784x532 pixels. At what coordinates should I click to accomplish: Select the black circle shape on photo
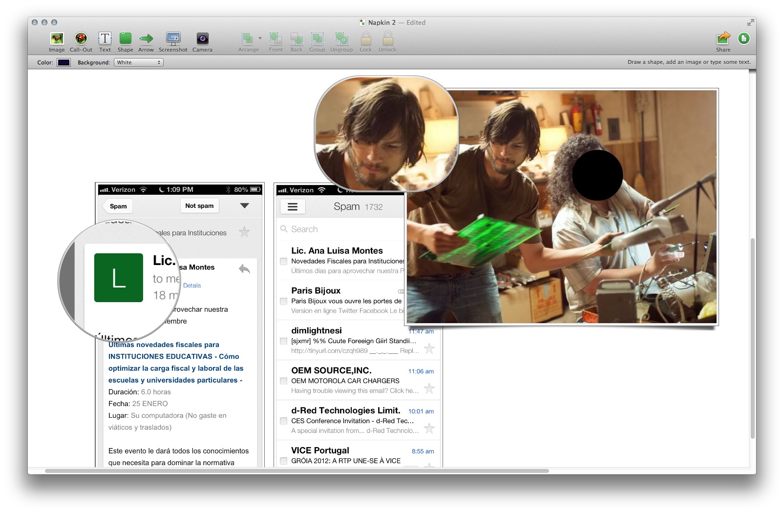(597, 175)
